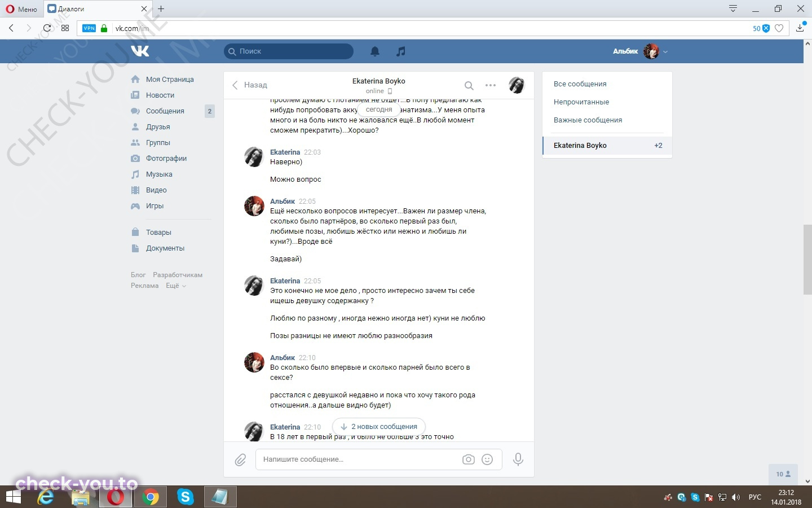Viewport: 812px width, 508px height.
Task: Open the music note player icon
Action: coord(401,51)
